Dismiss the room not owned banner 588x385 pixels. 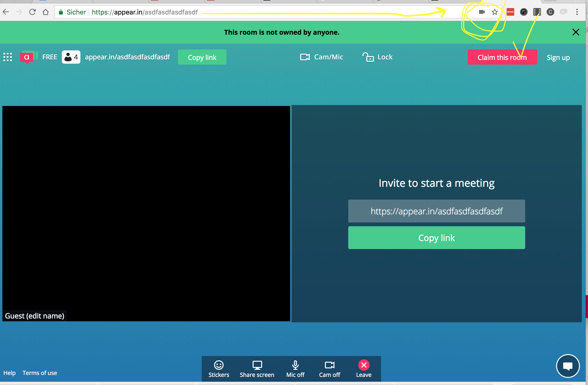576,32
